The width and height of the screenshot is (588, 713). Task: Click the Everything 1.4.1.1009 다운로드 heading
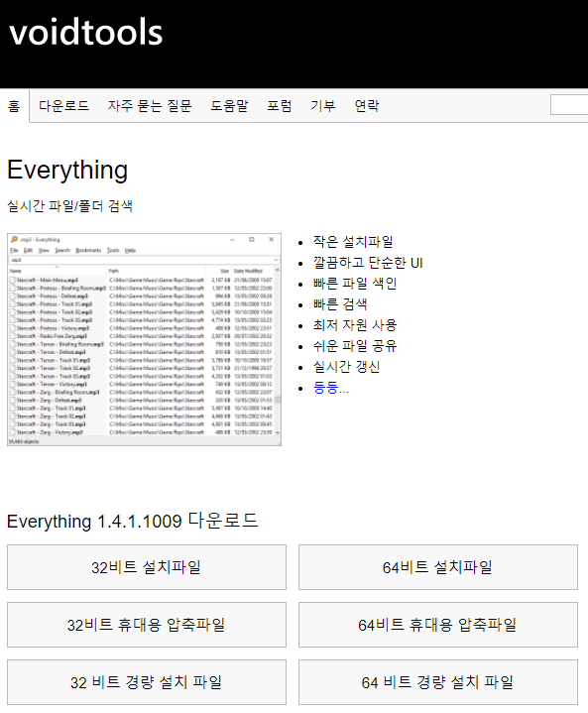coord(132,521)
